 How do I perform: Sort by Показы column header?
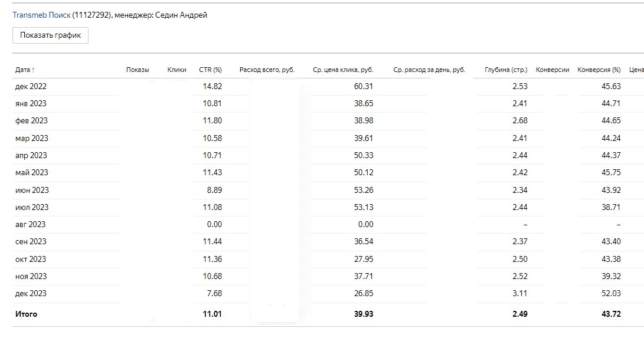coord(138,70)
